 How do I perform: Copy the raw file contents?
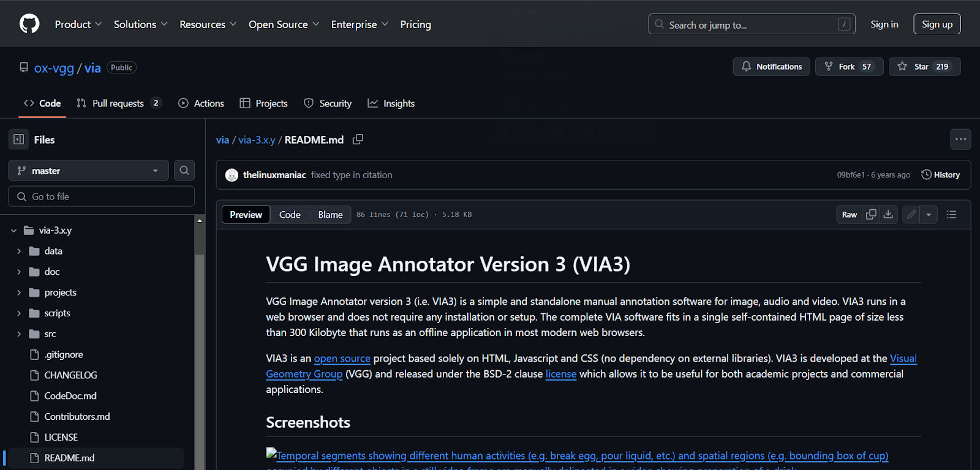coord(871,214)
